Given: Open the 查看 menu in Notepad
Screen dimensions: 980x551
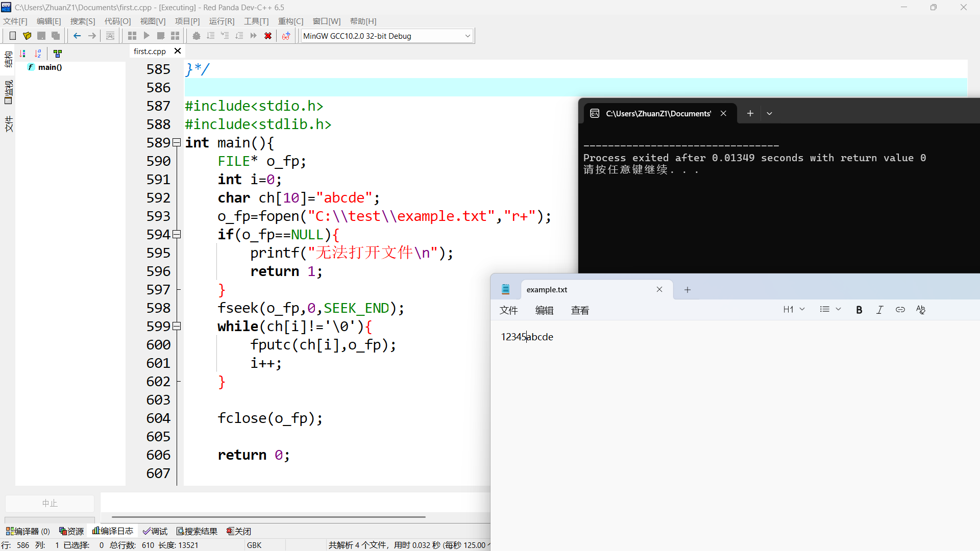Looking at the screenshot, I should 580,310.
